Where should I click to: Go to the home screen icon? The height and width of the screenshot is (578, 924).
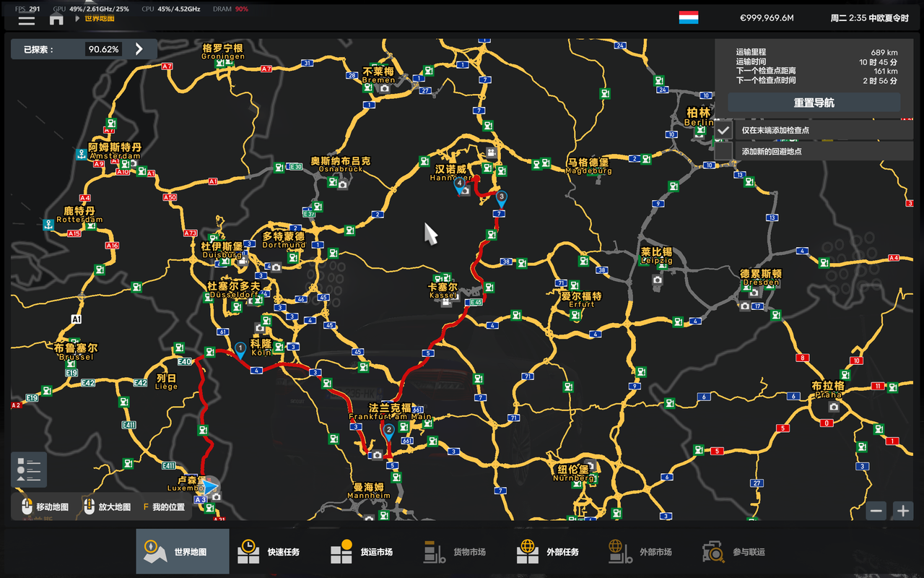(56, 19)
